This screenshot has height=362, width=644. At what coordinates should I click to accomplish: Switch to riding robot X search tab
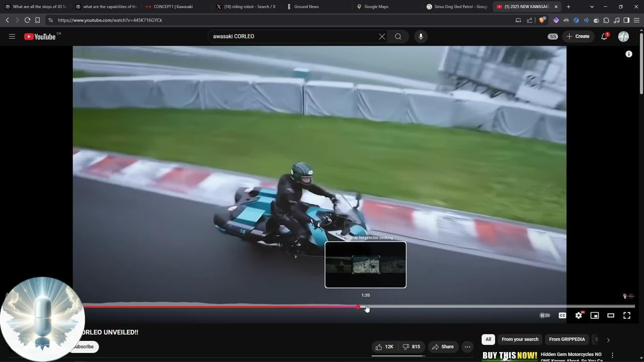pyautogui.click(x=246, y=7)
